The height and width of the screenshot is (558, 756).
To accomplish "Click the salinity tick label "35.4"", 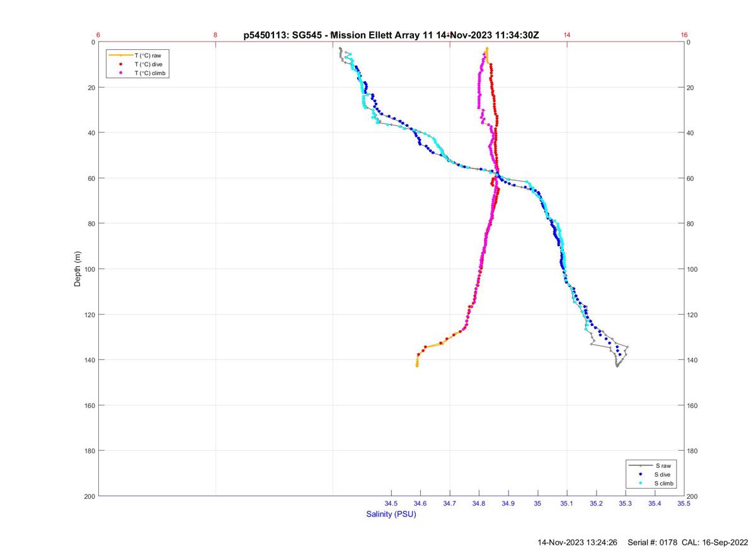I will (655, 504).
